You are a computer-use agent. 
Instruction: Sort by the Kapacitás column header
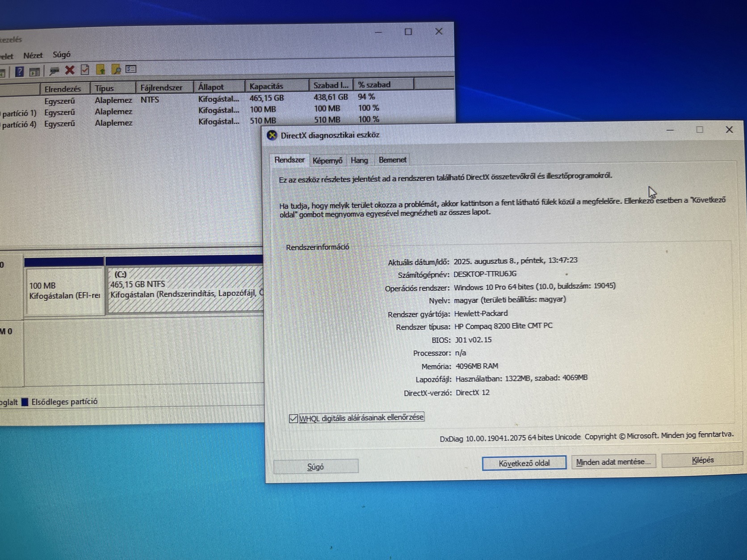[x=277, y=86]
